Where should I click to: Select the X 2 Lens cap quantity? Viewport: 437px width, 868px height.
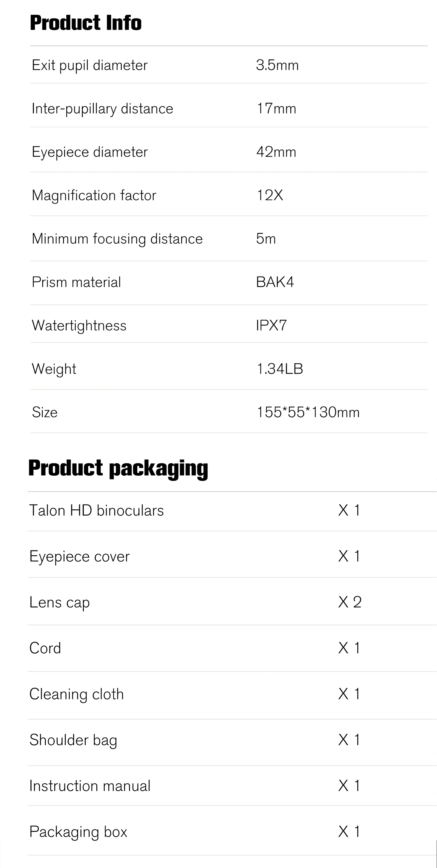point(350,602)
